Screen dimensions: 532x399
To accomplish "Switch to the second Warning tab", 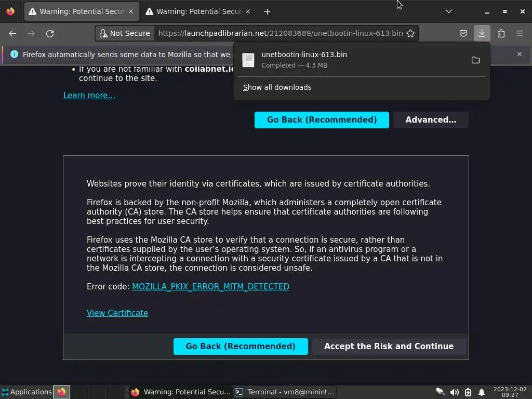I will (x=198, y=11).
